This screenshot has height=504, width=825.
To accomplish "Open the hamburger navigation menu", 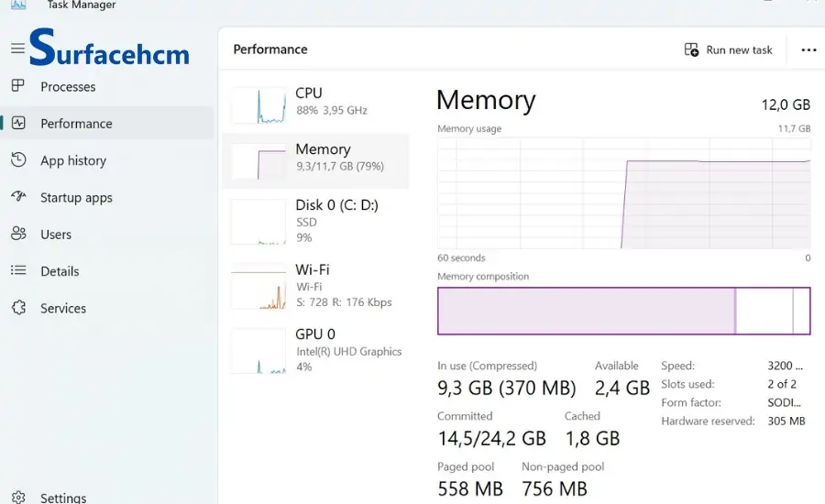I will [18, 49].
